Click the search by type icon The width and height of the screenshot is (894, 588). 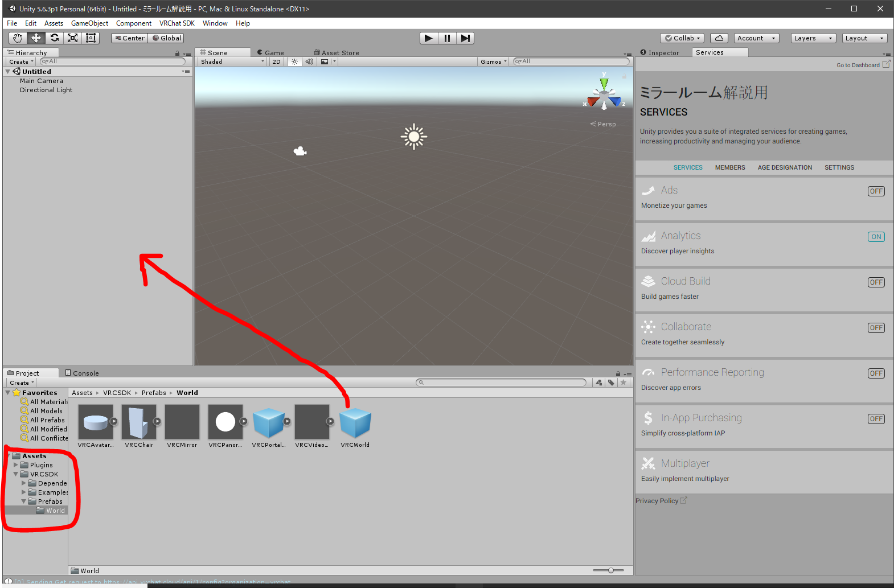(x=599, y=383)
